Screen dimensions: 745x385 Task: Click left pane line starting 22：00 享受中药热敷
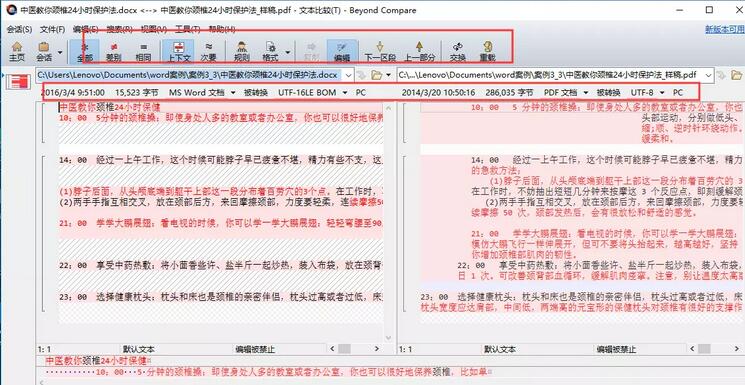[x=220, y=264]
